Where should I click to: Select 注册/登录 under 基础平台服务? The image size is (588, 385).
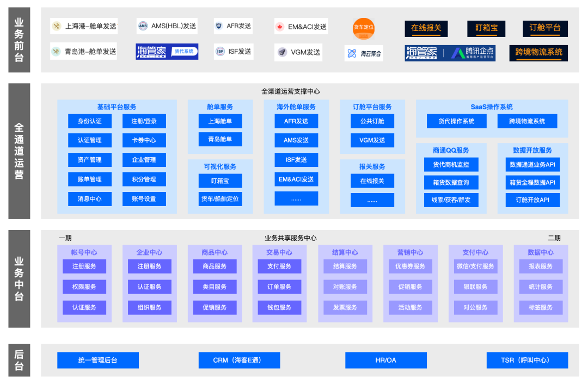point(144,121)
